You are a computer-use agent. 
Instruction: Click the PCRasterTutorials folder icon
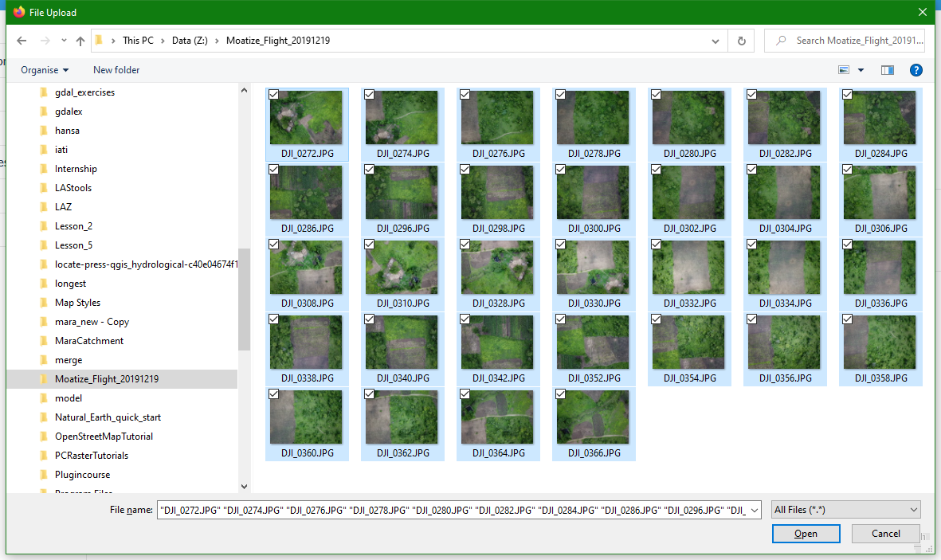pos(43,456)
